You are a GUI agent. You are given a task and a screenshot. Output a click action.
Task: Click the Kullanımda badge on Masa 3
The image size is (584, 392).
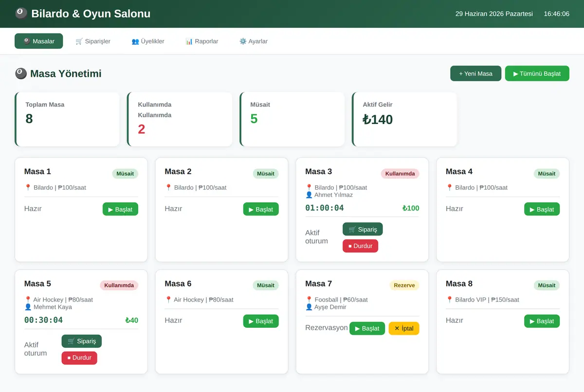[x=400, y=174]
